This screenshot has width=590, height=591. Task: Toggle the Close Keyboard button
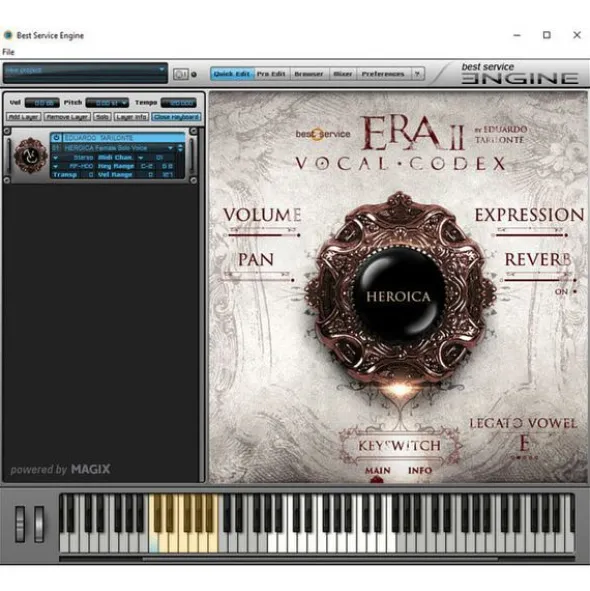(176, 117)
